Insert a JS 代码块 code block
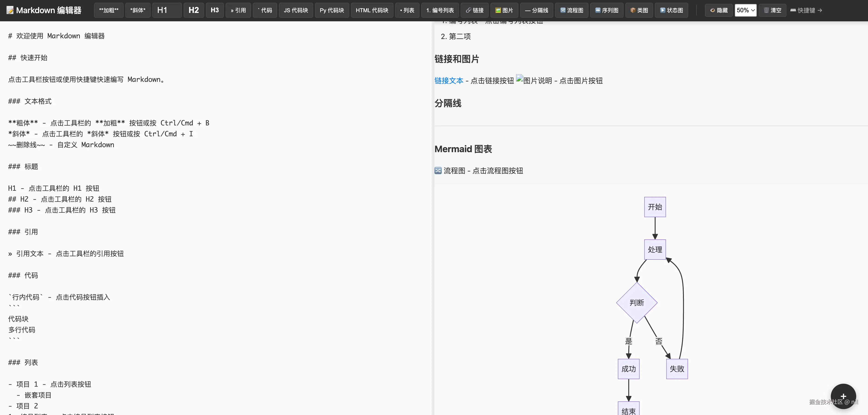Viewport: 868px width, 415px height. click(x=295, y=10)
